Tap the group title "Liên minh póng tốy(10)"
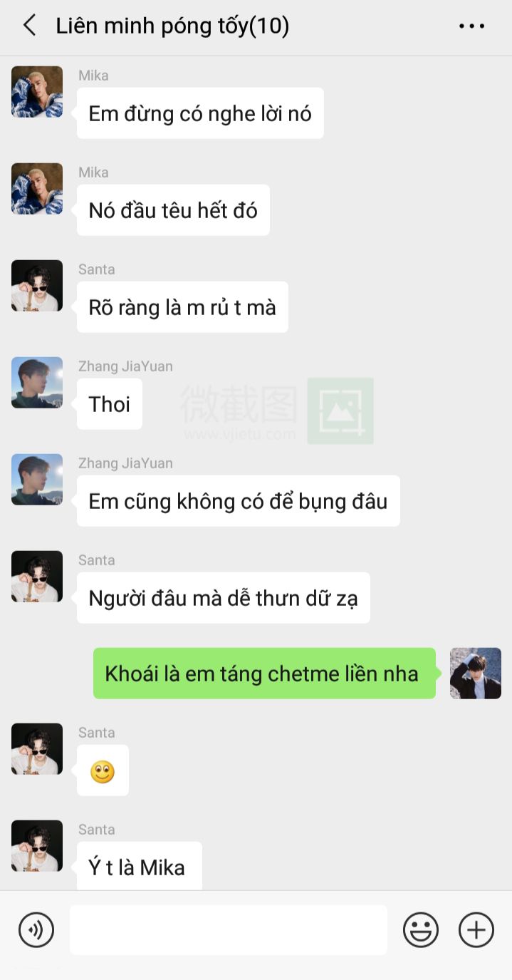This screenshot has height=980, width=512. pyautogui.click(x=172, y=26)
